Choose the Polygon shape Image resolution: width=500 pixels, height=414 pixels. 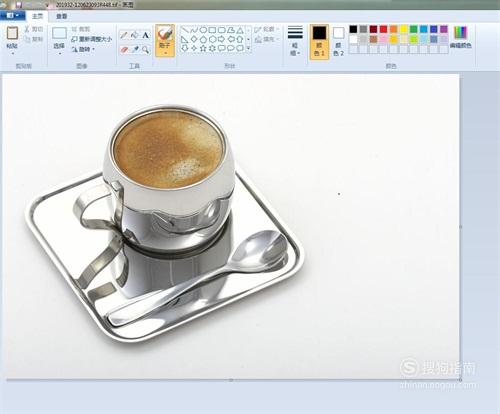tap(230, 30)
